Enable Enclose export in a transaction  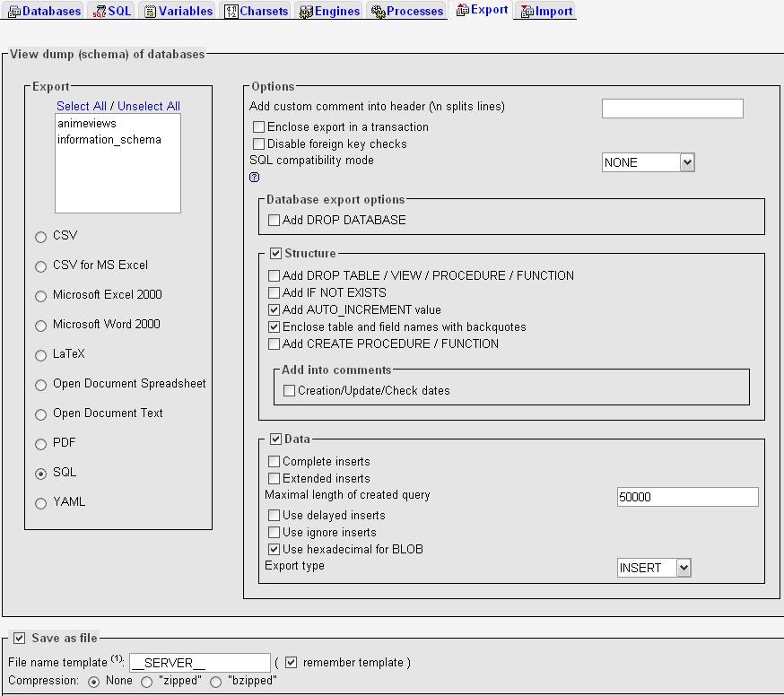click(258, 127)
